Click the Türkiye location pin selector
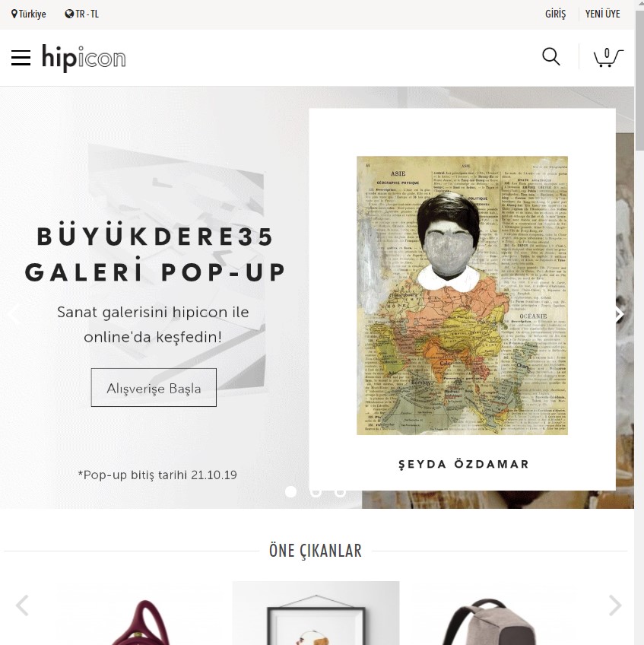 tap(28, 14)
